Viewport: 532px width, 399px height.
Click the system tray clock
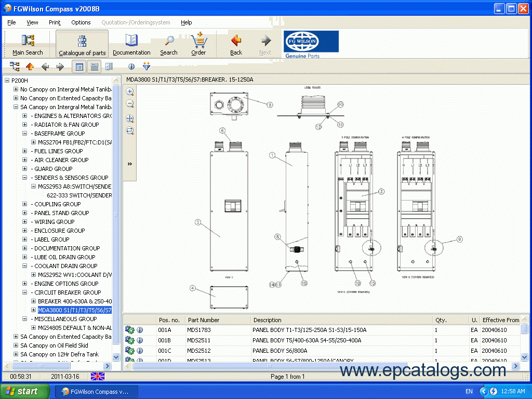click(513, 392)
